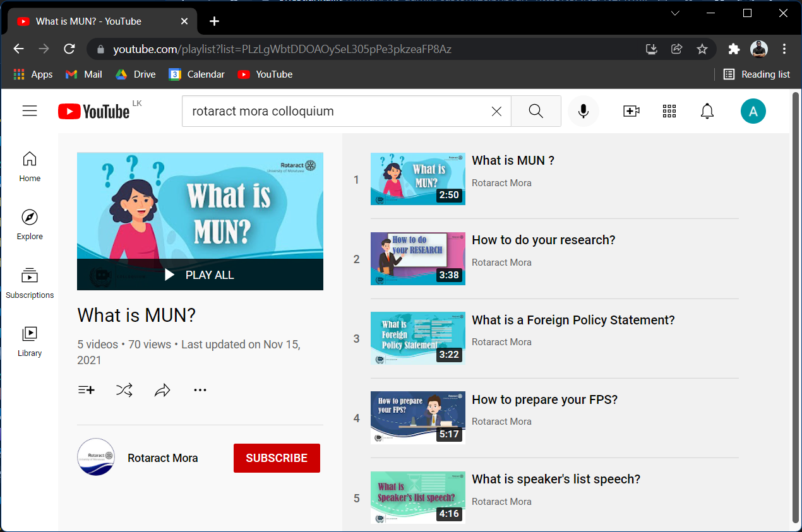Save playlist to library icon

[x=87, y=390]
